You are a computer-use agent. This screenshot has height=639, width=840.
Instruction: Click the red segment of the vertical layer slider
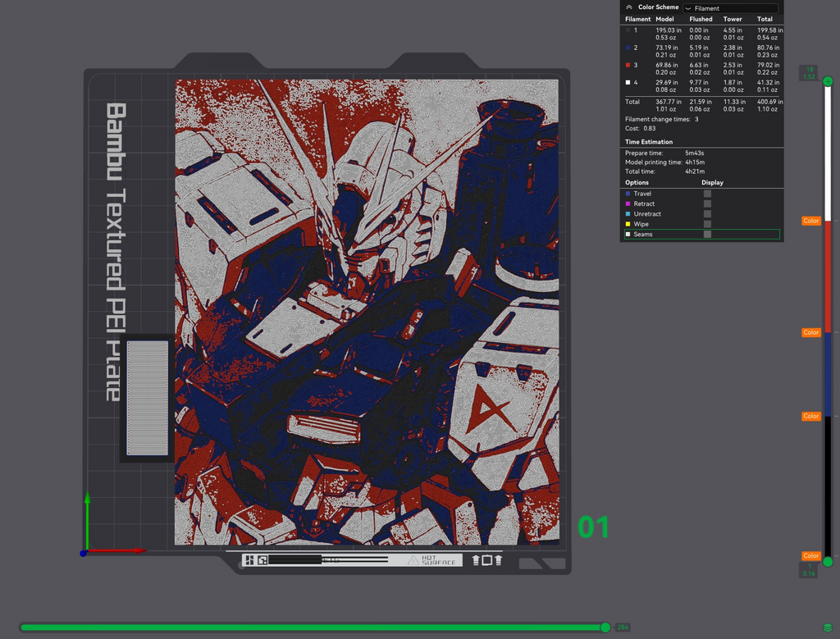click(828, 276)
